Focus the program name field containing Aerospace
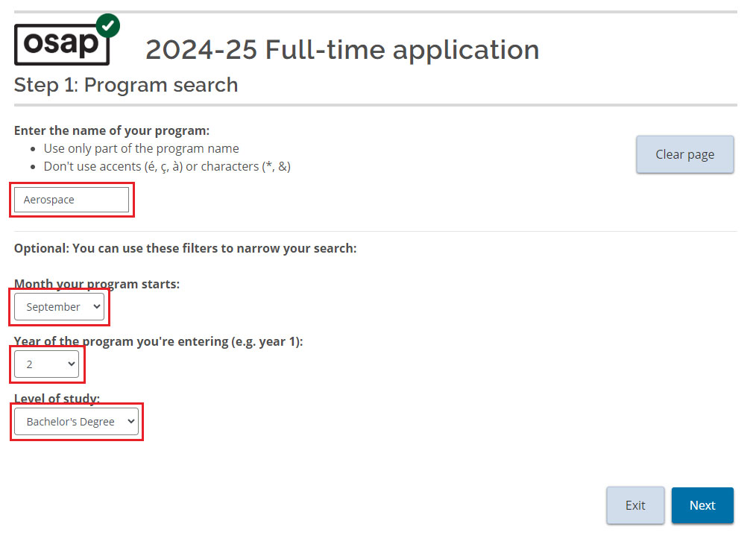 (x=72, y=200)
